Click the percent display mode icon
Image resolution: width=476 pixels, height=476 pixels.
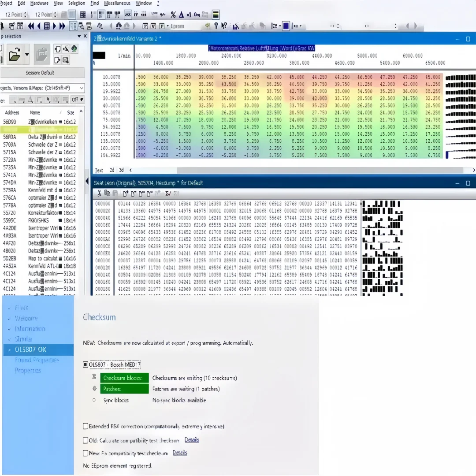point(173,15)
